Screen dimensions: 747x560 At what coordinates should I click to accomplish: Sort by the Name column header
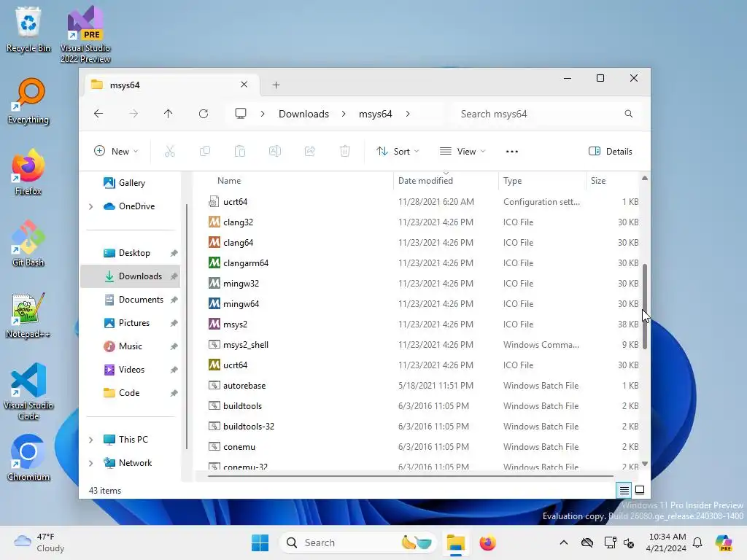click(x=300, y=181)
